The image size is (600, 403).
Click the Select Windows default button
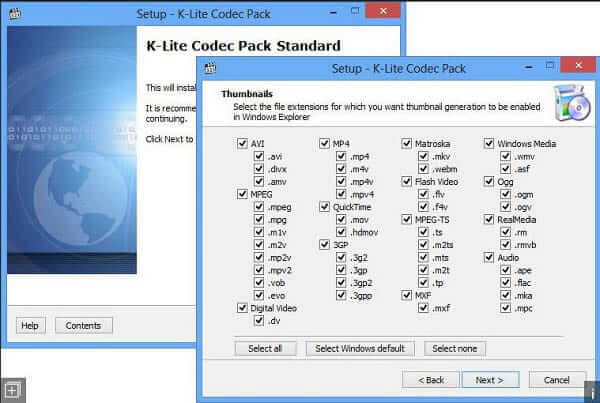pos(360,349)
